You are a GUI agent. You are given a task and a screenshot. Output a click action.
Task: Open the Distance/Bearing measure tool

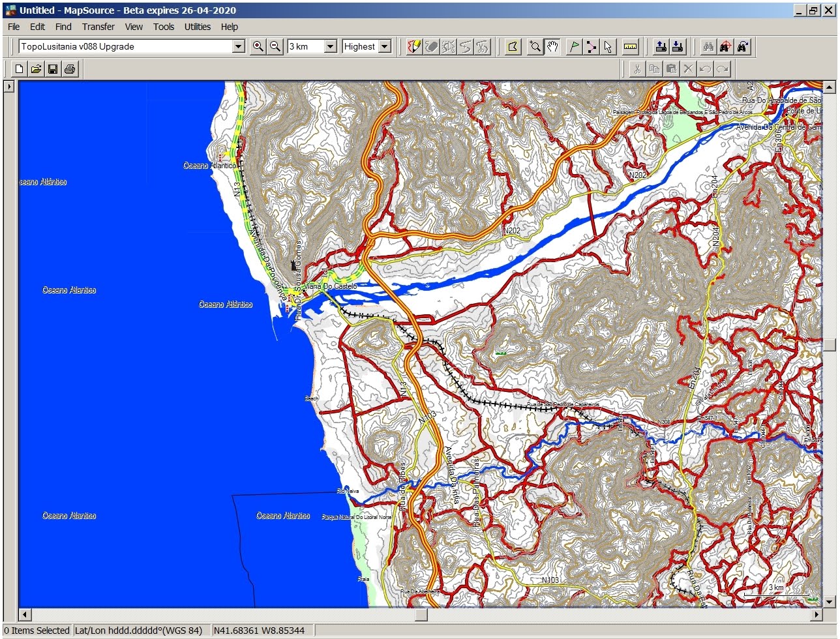coord(629,46)
